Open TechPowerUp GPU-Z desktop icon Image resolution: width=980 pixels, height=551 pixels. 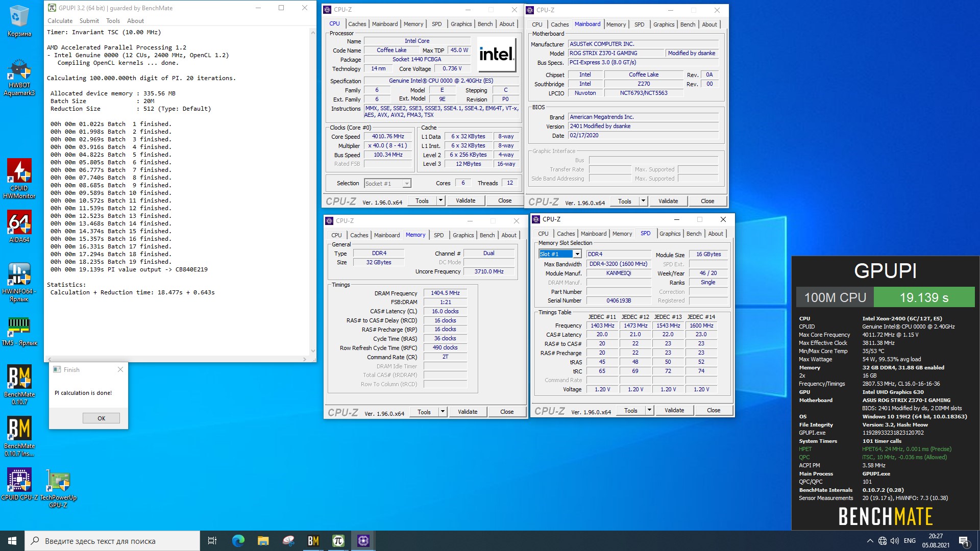(x=58, y=488)
